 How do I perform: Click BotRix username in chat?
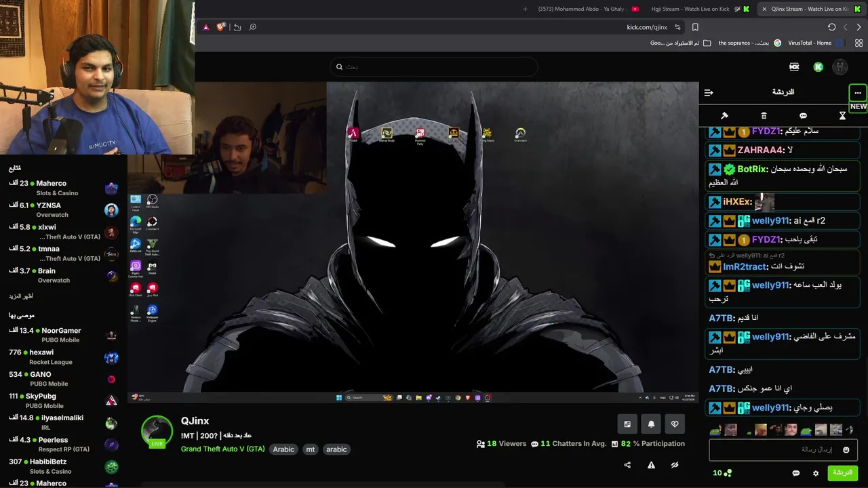click(x=751, y=169)
